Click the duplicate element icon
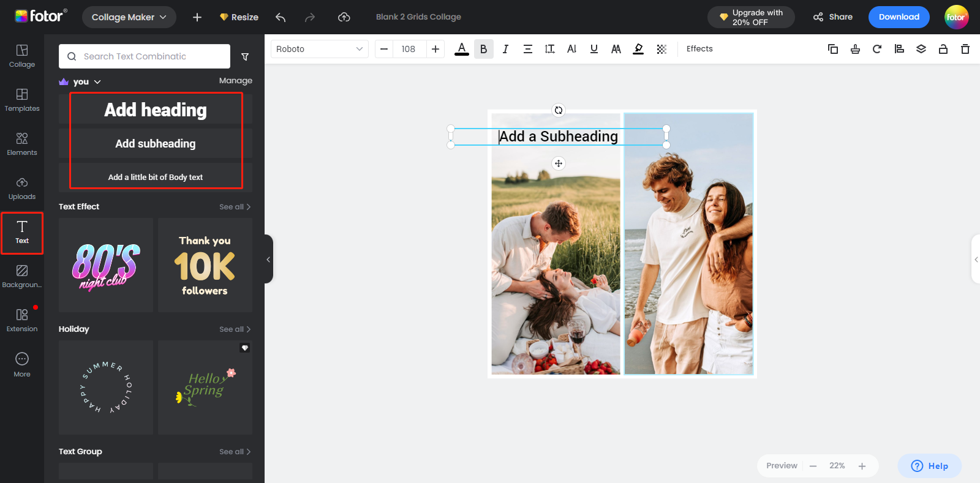 point(832,49)
